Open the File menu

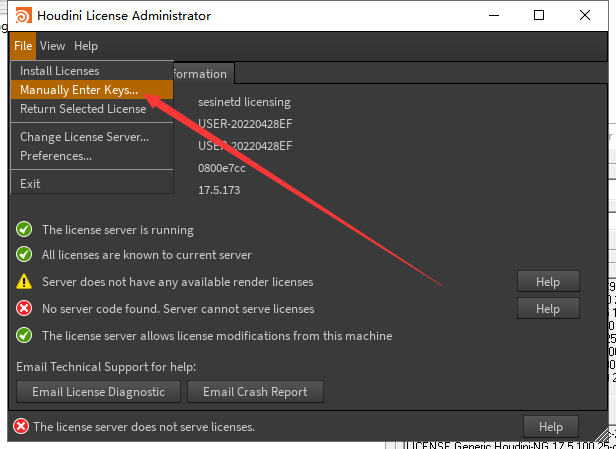point(23,46)
